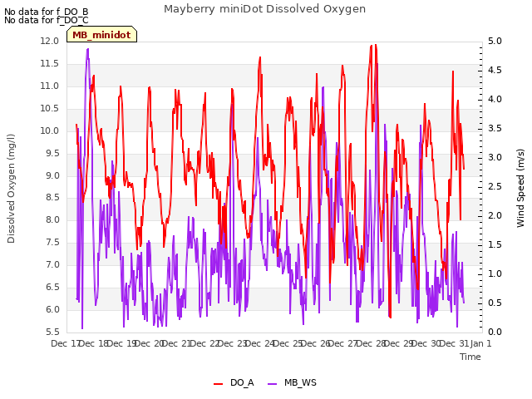
Task: Click the 6.0 tick on left axis
Action: (x=52, y=309)
